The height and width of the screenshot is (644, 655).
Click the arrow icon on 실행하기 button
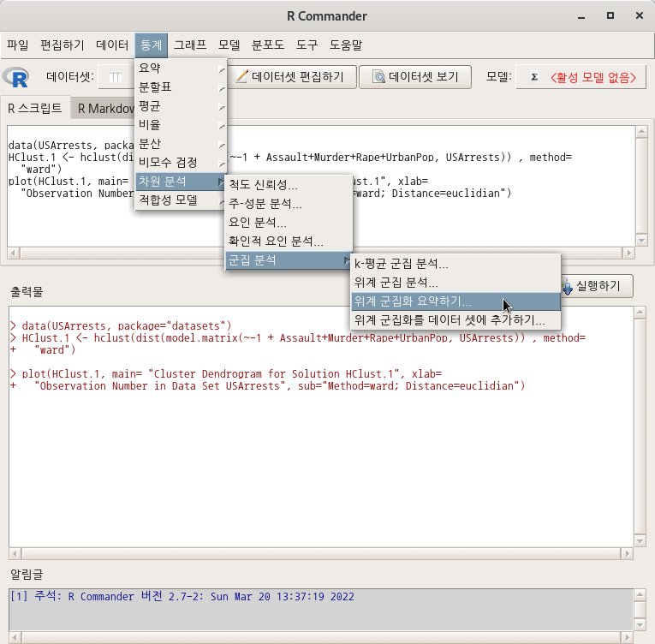pyautogui.click(x=567, y=287)
